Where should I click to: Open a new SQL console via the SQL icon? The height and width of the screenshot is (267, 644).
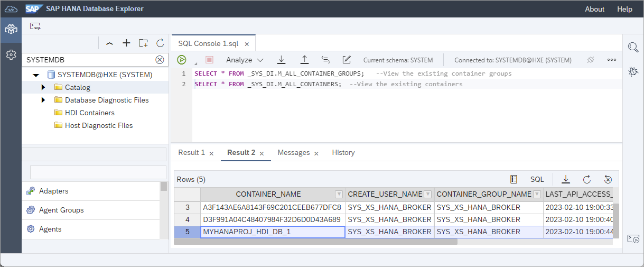point(35,26)
